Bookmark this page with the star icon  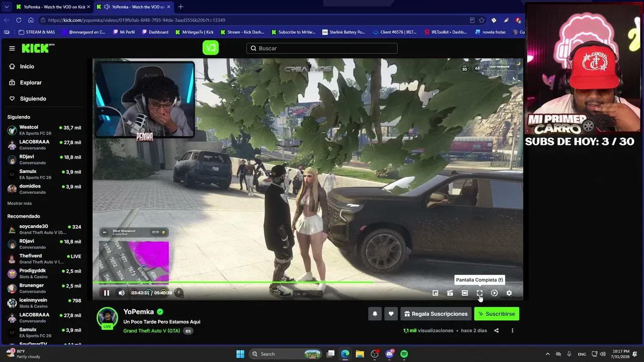[481, 20]
